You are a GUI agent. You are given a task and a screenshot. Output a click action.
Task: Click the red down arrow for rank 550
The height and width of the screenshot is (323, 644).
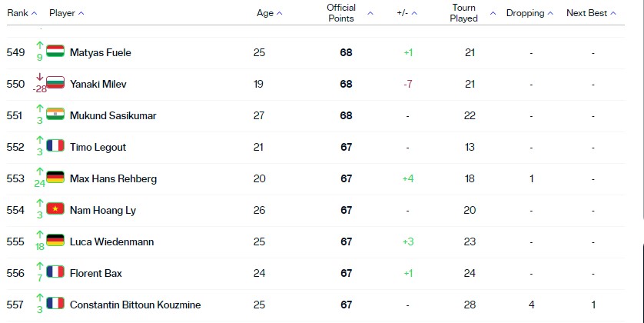tap(39, 77)
